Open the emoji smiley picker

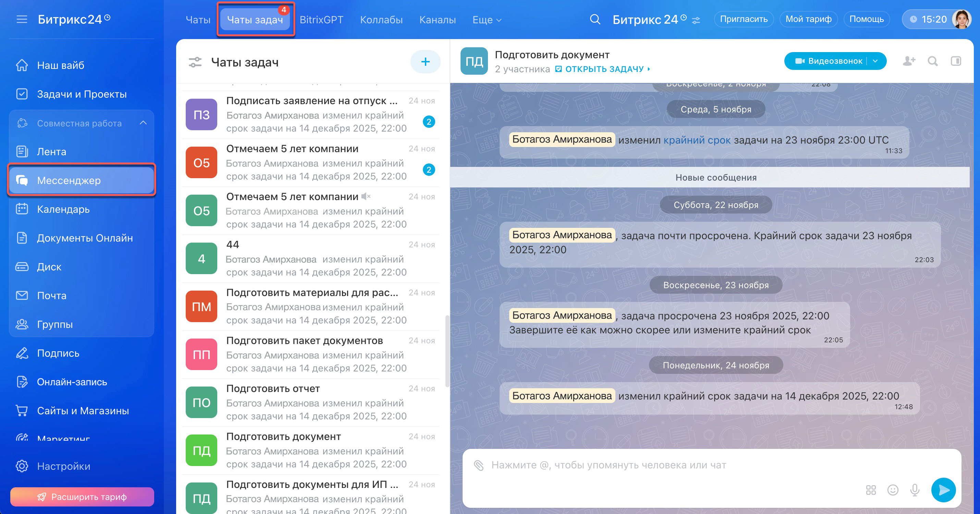point(893,490)
